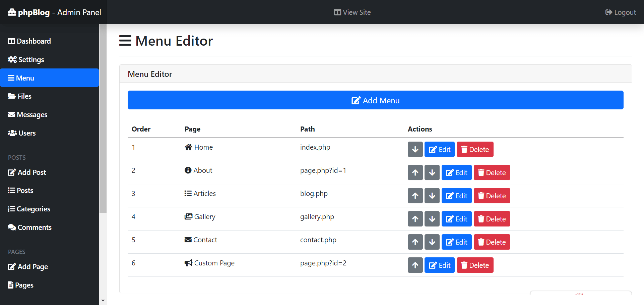The height and width of the screenshot is (305, 644).
Task: Click the Add Menu button
Action: [375, 100]
